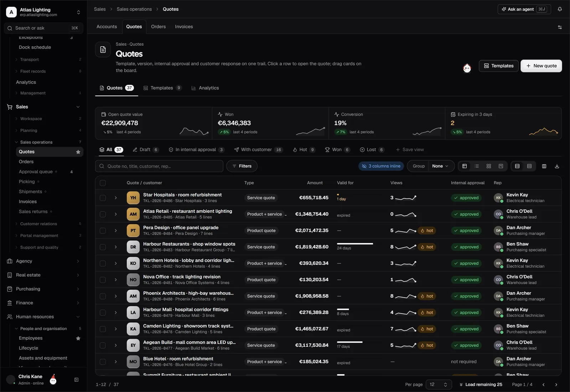This screenshot has width=570, height=392.
Task: Check the Aegean Build quote row
Action: (x=103, y=345)
